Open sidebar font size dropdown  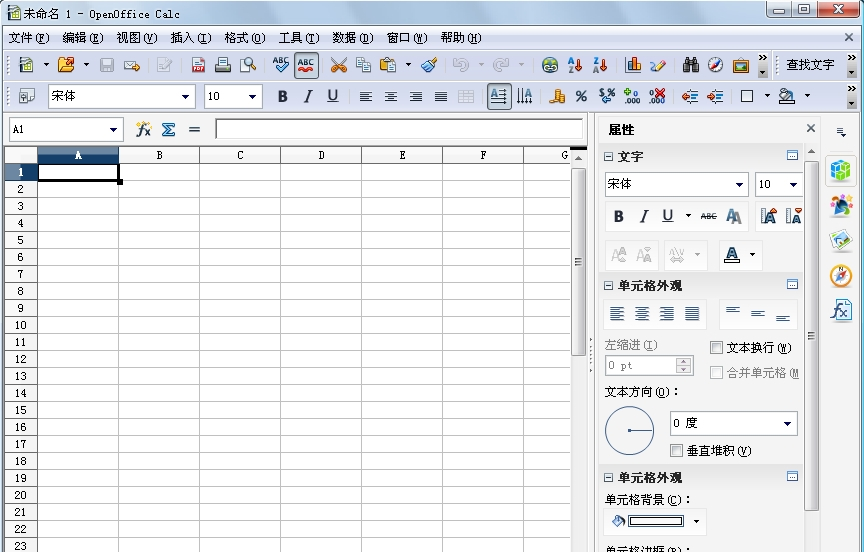coord(793,185)
